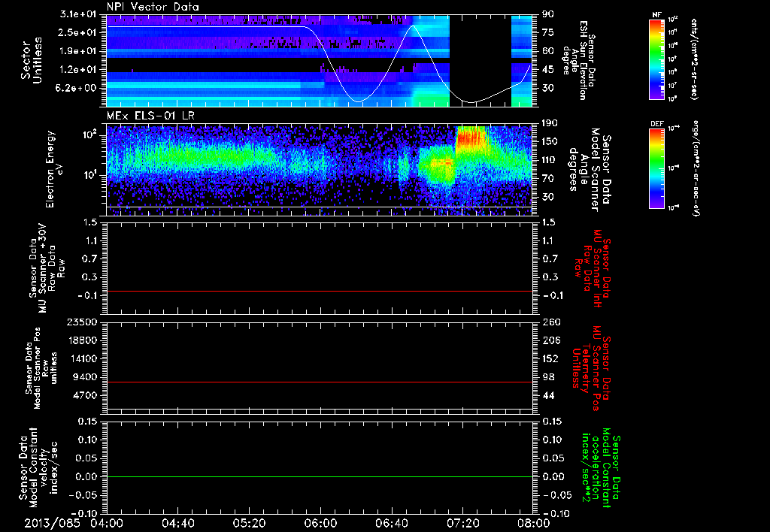Click the green constant velocity line
770x532 pixels.
tap(319, 476)
